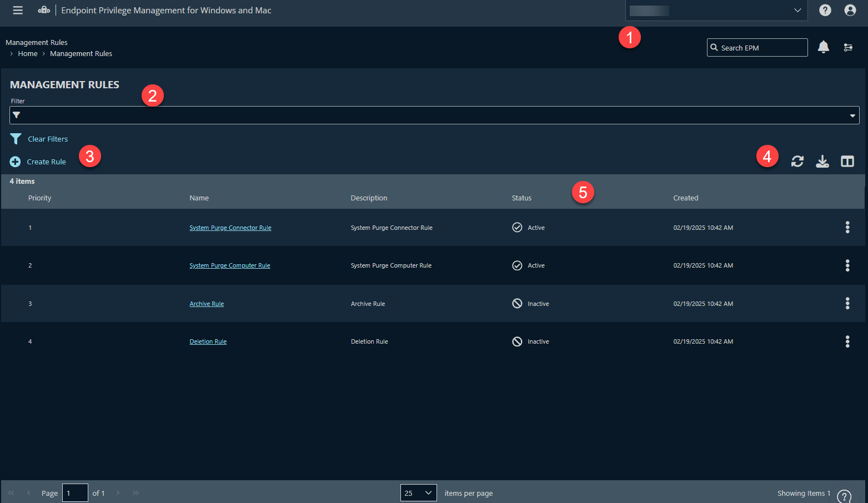Expand the Filter dropdown arrow
Screen dimensions: 868x503
tap(852, 115)
